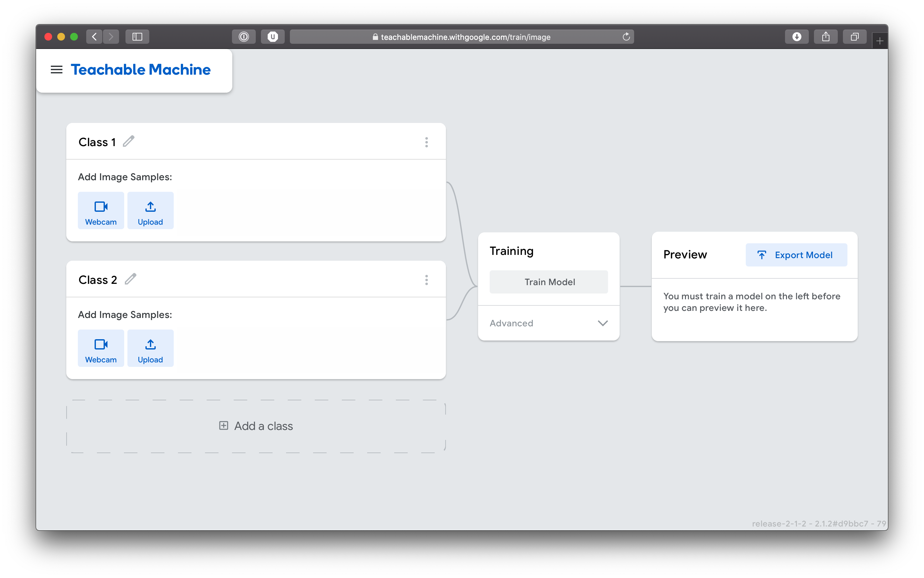This screenshot has width=924, height=578.
Task: Click Train Model button to start training
Action: click(x=549, y=282)
